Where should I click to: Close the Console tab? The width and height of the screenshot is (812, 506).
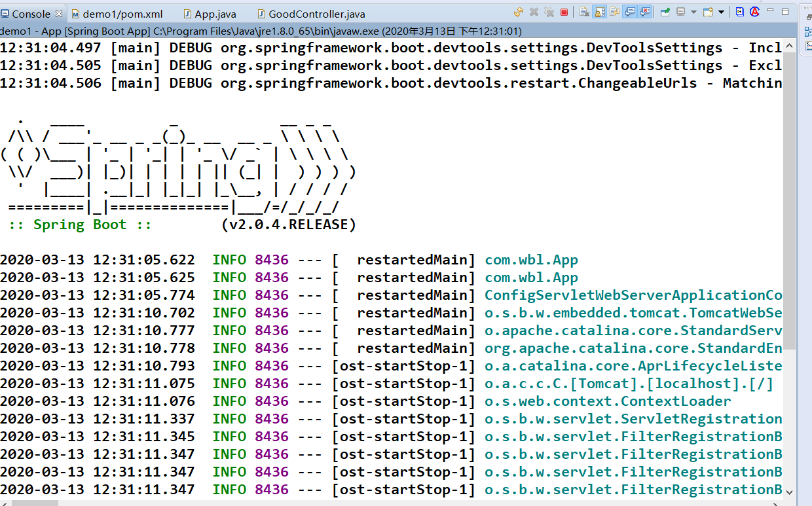point(59,14)
